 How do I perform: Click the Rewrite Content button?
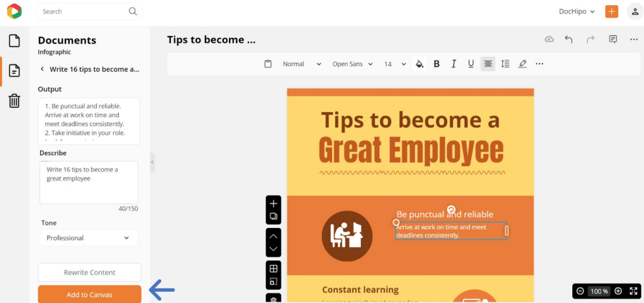(89, 272)
